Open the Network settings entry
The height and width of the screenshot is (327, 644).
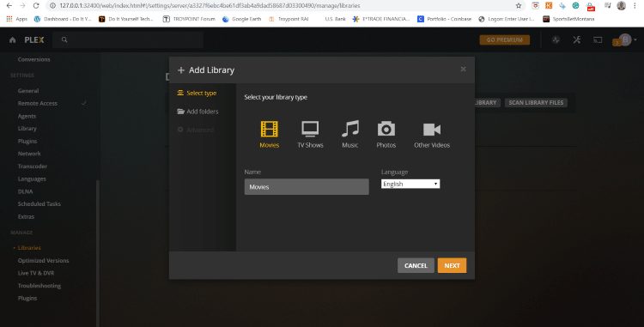[29, 154]
